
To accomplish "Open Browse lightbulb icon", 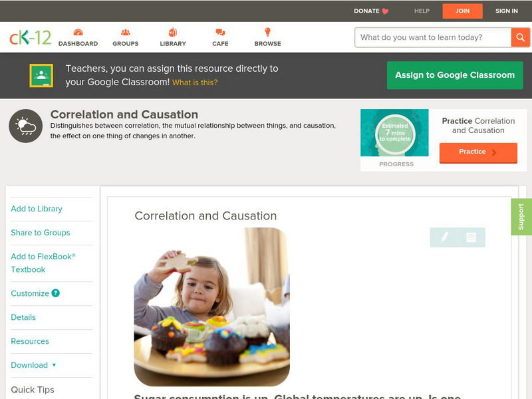I will point(268,32).
